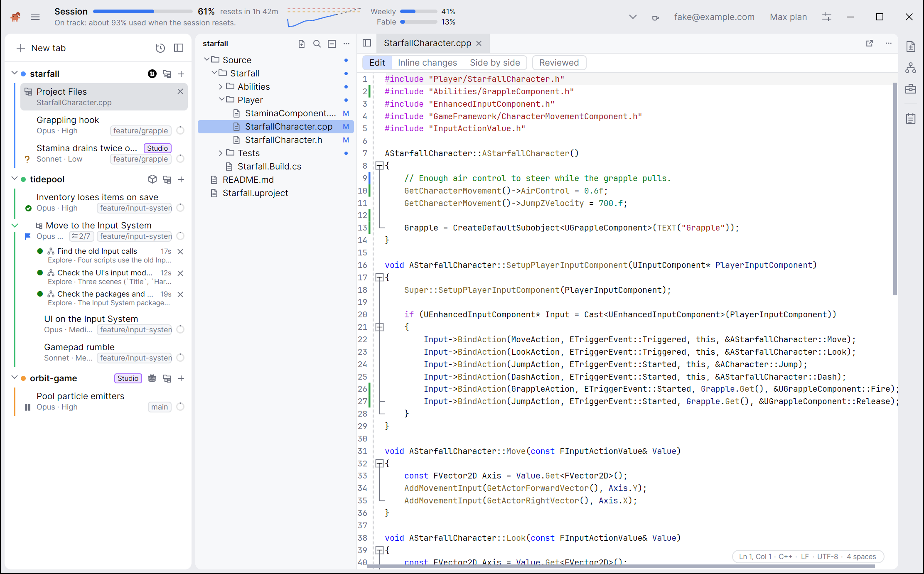Toggle the sidebar panel next to New tab
This screenshot has width=924, height=574.
point(179,48)
